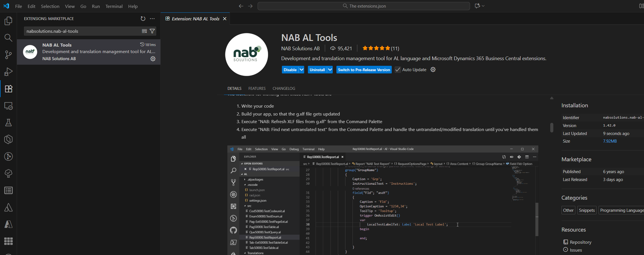Open the Azure view in activity bar

click(8, 224)
